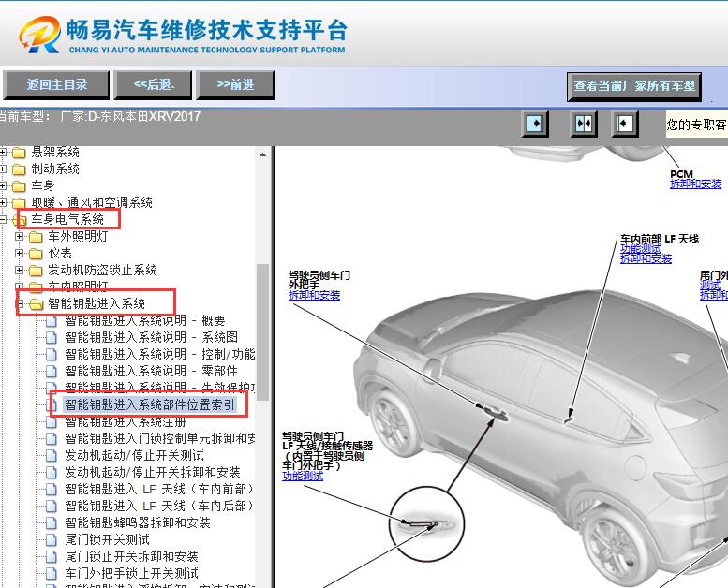The height and width of the screenshot is (588, 728).
Task: Click 返回主目录 button
Action: point(56,84)
